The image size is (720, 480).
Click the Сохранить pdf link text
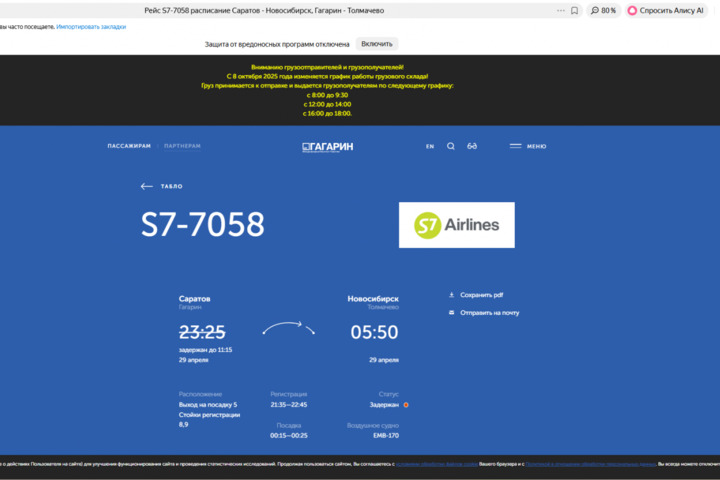482,295
